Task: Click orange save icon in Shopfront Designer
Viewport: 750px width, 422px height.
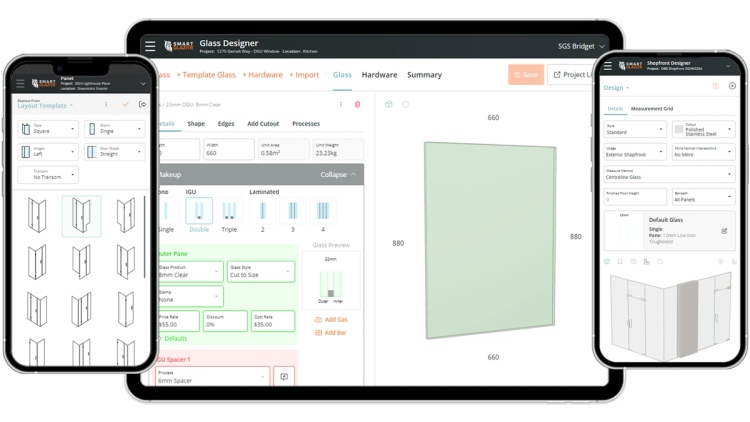Action: (x=716, y=86)
